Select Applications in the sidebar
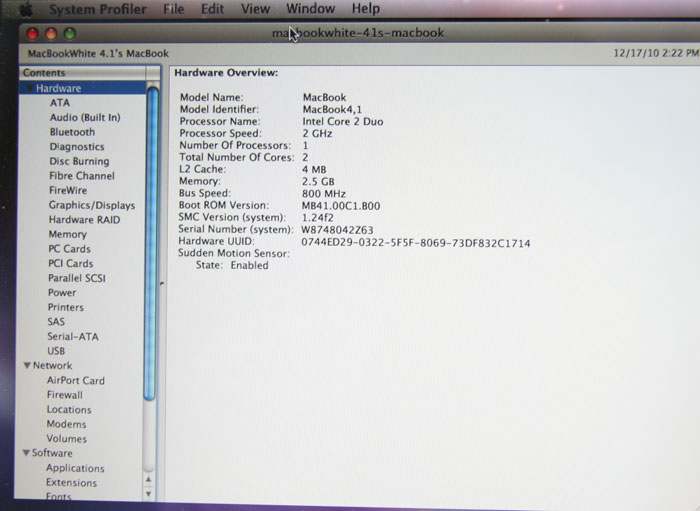Image resolution: width=700 pixels, height=511 pixels. click(75, 468)
